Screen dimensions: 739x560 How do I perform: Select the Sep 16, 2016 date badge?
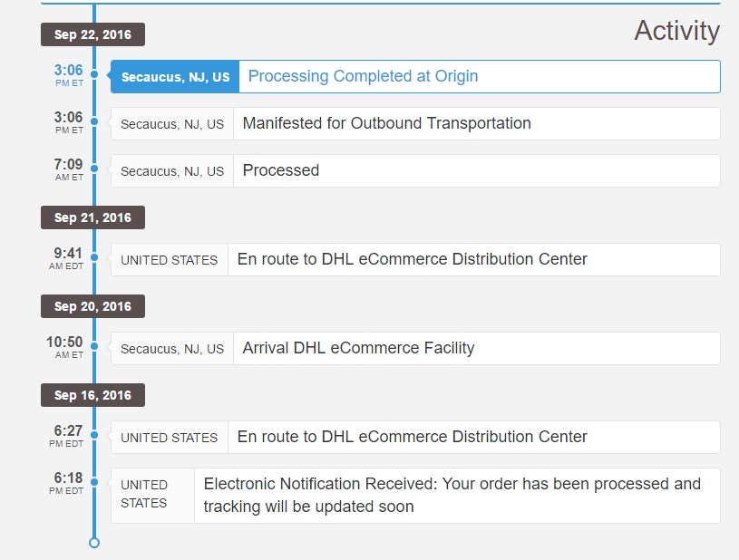pyautogui.click(x=92, y=395)
